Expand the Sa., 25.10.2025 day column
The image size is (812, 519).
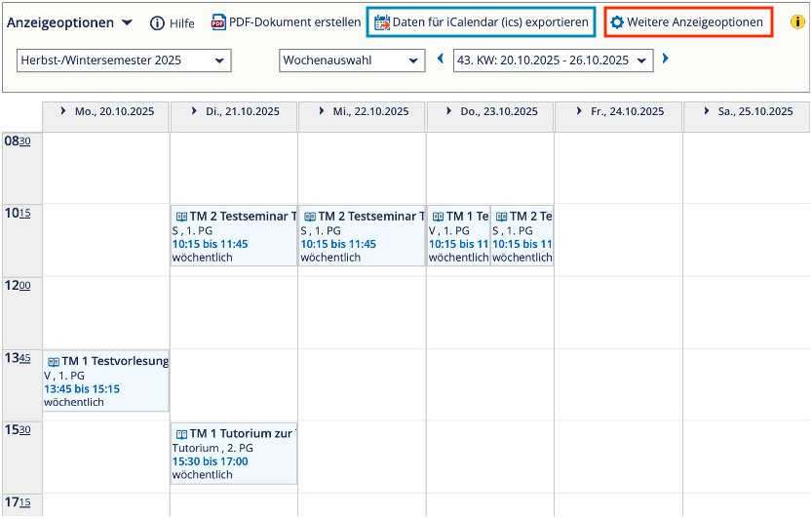click(x=707, y=111)
